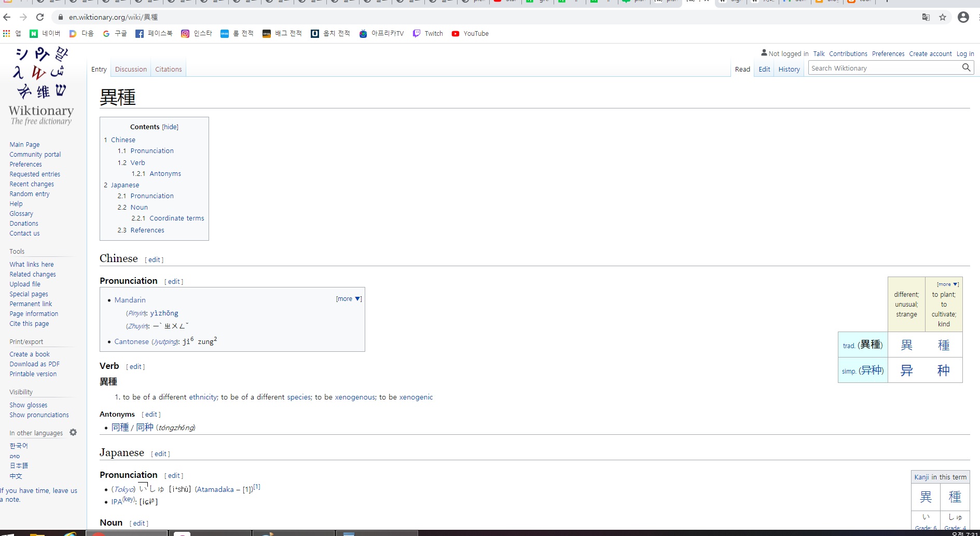This screenshot has width=980, height=536.
Task: Open the Overwatch stats bookmark
Action: 330,33
